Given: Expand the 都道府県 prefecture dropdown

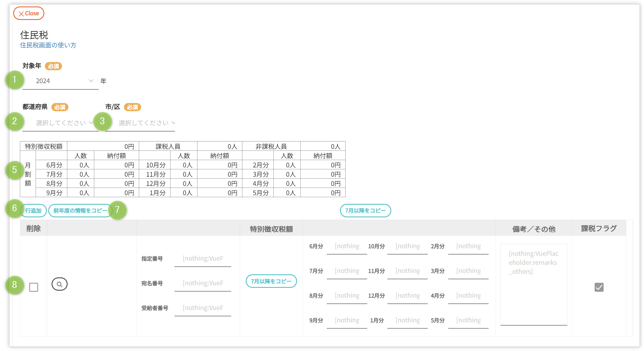Looking at the screenshot, I should 61,123.
